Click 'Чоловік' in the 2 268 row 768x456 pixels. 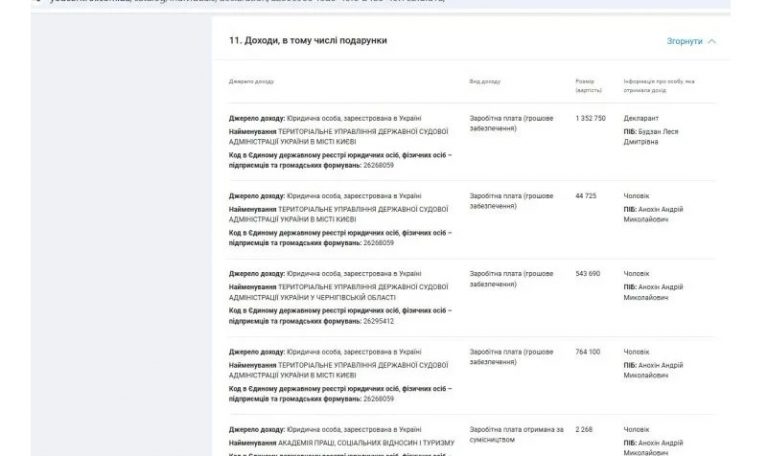click(636, 430)
